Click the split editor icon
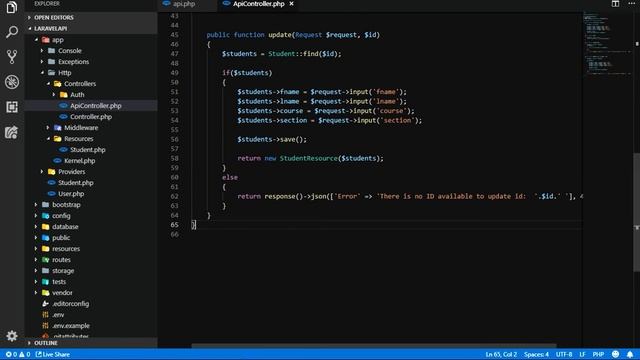640x360 pixels. click(615, 4)
